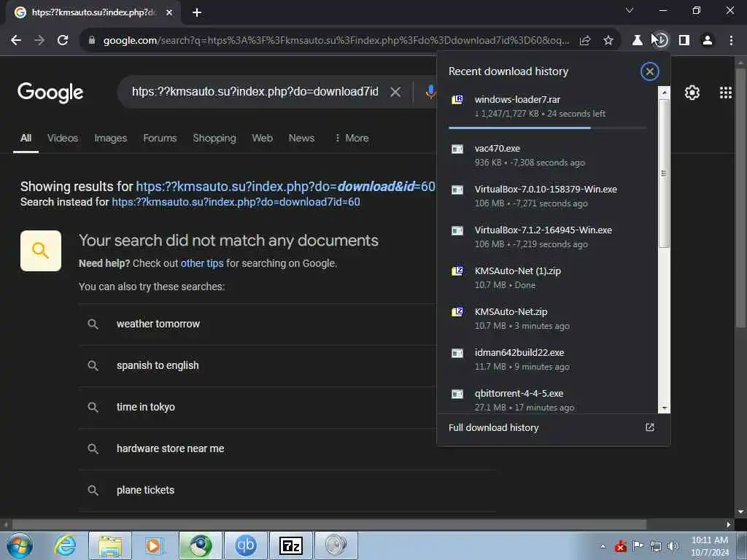Close the Recent download history popup
Viewport: 747px width, 560px height.
coord(649,71)
